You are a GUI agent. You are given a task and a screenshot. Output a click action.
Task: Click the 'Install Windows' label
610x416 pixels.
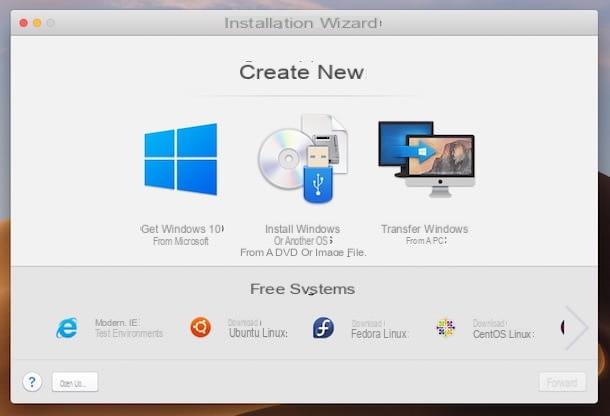click(x=303, y=229)
